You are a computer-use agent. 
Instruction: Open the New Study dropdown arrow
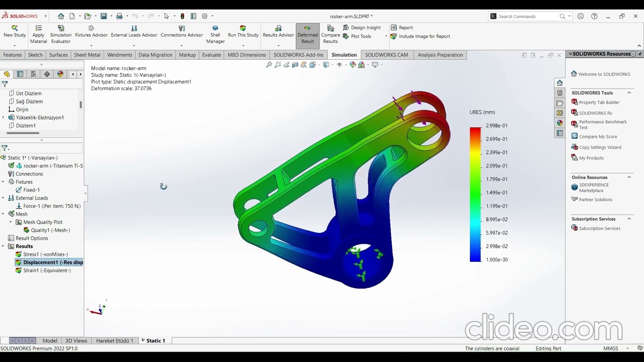(15, 45)
